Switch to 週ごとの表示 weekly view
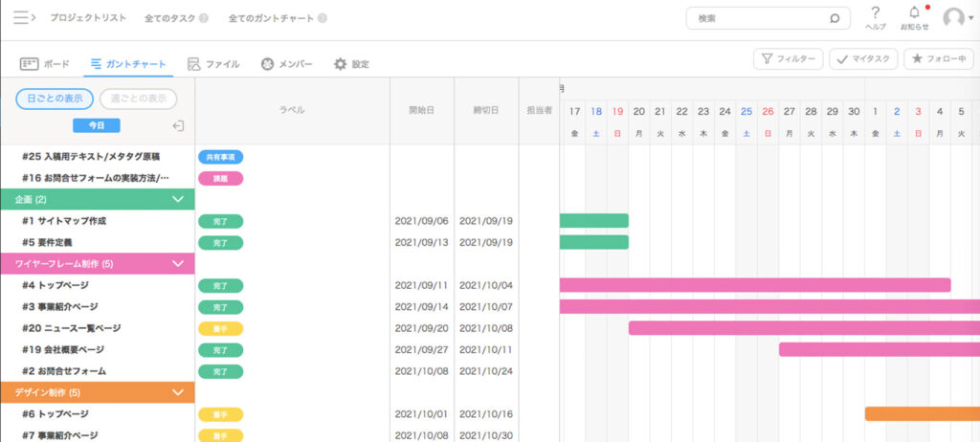Screen dimensions: 980x442 [x=138, y=99]
